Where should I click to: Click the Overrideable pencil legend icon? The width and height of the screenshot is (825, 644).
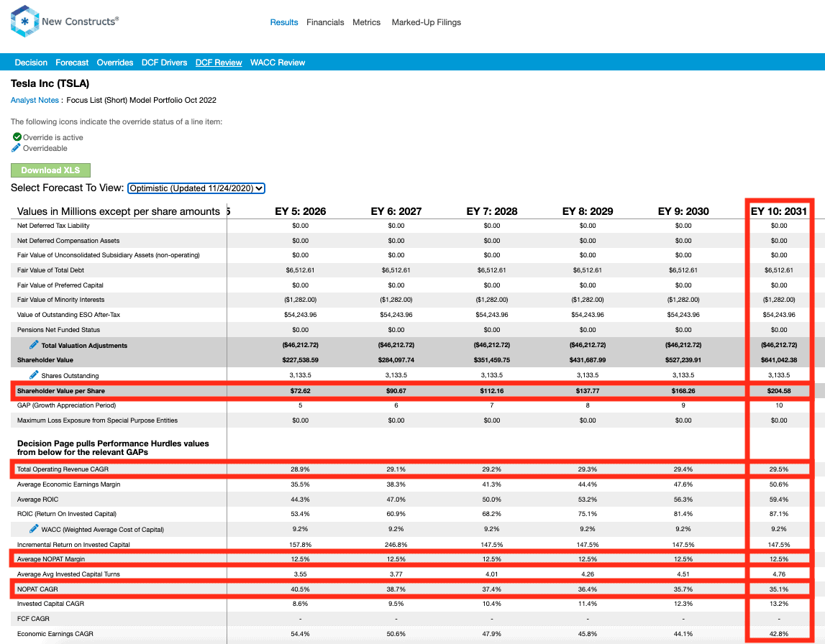click(x=17, y=148)
